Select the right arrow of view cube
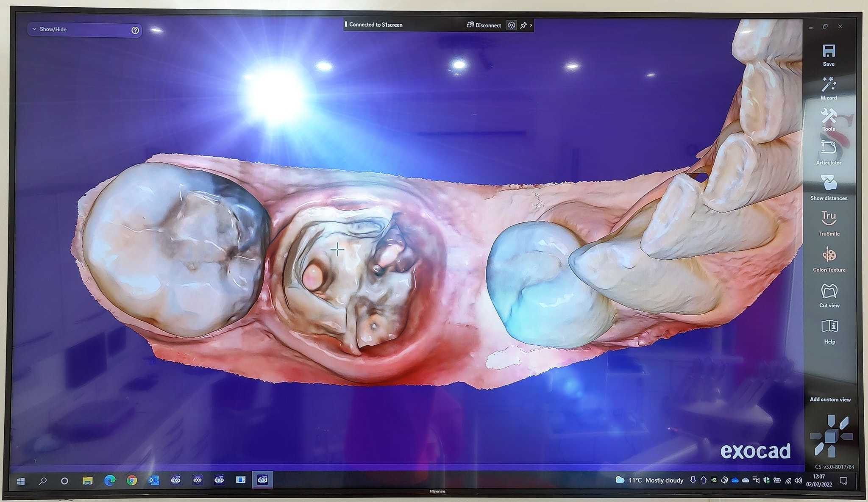868x502 pixels. [846, 436]
